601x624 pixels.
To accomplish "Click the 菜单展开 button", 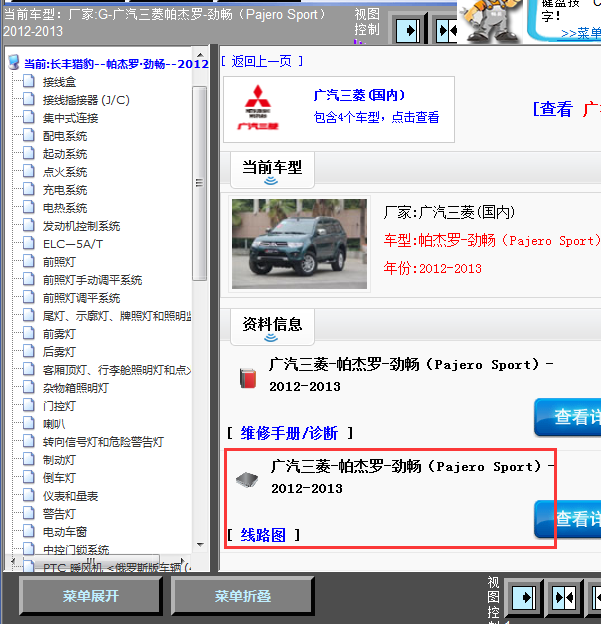I will pyautogui.click(x=91, y=596).
